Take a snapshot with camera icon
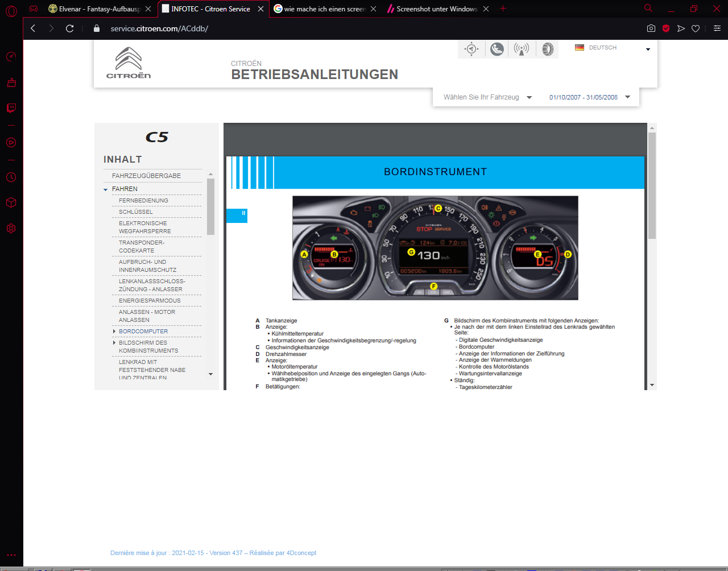The width and height of the screenshot is (728, 571). click(x=651, y=28)
